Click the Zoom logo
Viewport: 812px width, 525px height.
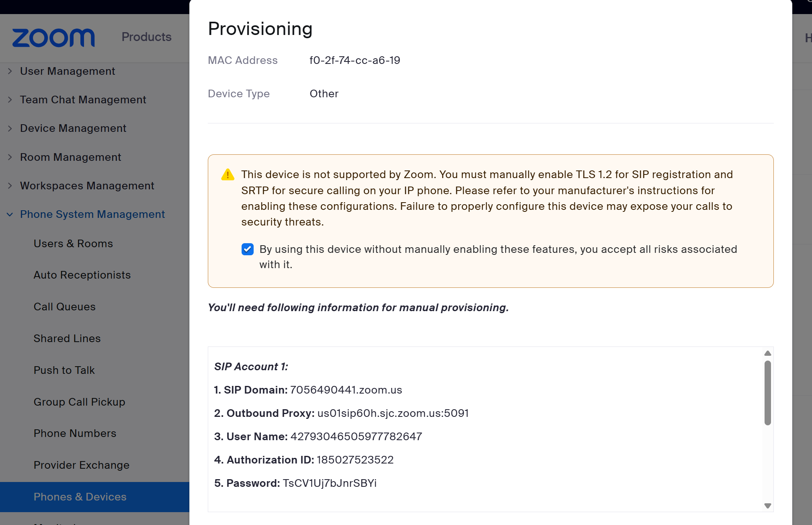tap(53, 37)
